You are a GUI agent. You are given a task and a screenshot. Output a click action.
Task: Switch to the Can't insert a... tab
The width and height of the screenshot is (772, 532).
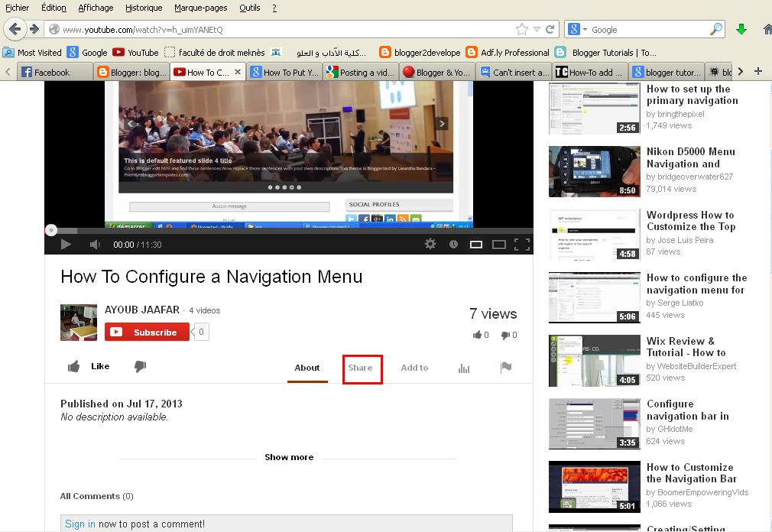pos(514,72)
